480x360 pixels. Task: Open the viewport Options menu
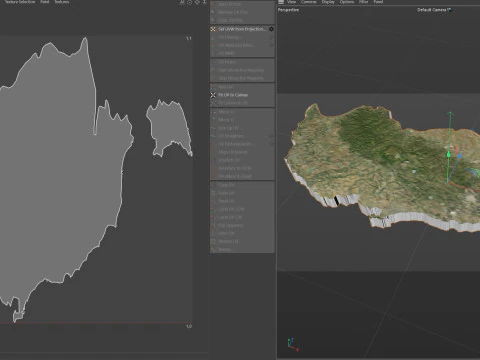347,2
